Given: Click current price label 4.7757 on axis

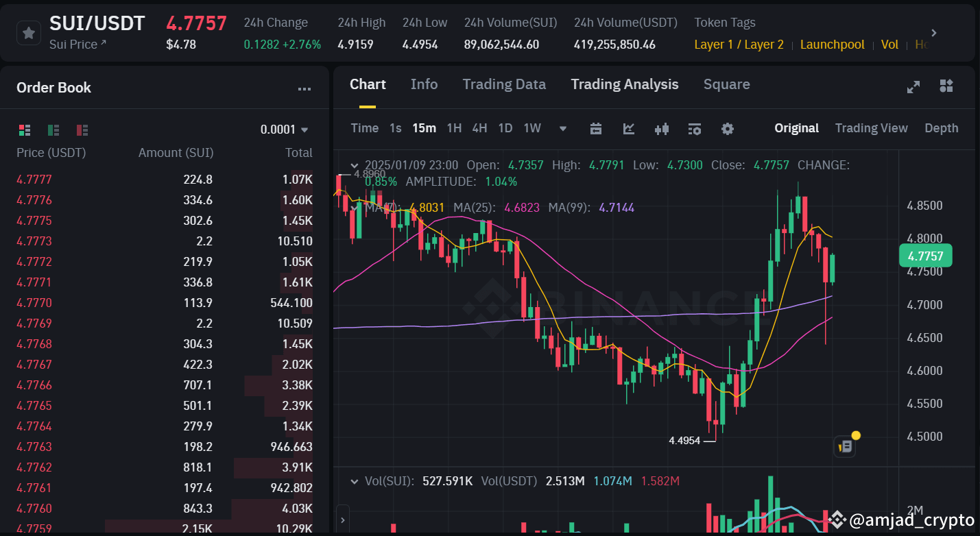Looking at the screenshot, I should coord(925,256).
